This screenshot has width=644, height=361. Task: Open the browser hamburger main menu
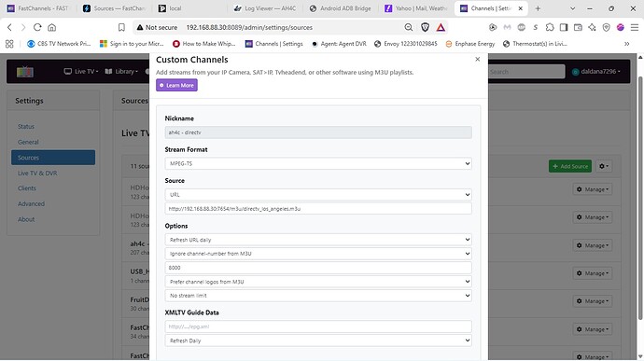pos(635,27)
